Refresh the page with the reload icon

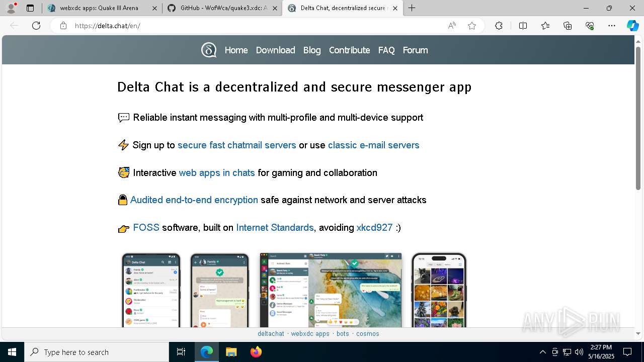tap(36, 26)
